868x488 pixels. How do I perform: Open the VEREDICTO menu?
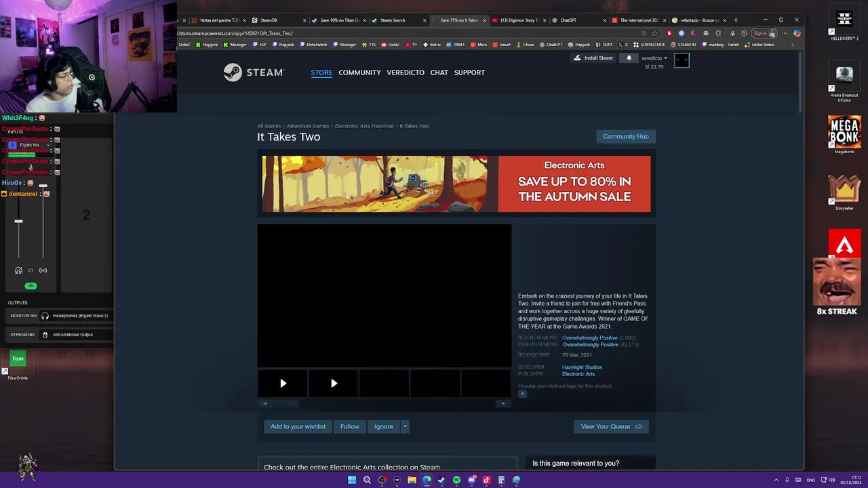406,73
